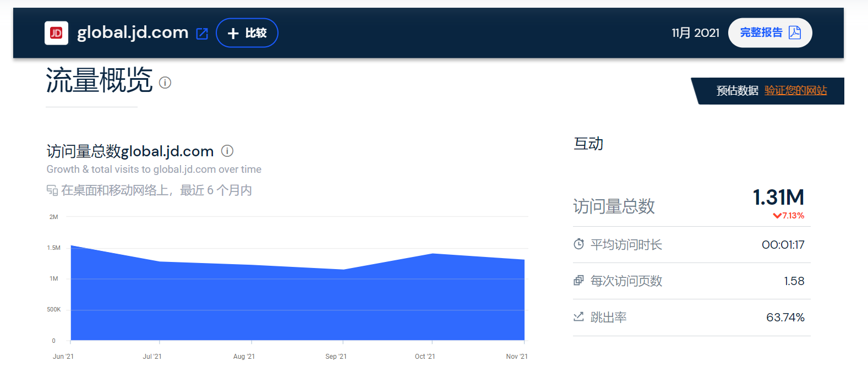This screenshot has height=372, width=868.
Task: Click the 预估数据 label
Action: point(737,90)
